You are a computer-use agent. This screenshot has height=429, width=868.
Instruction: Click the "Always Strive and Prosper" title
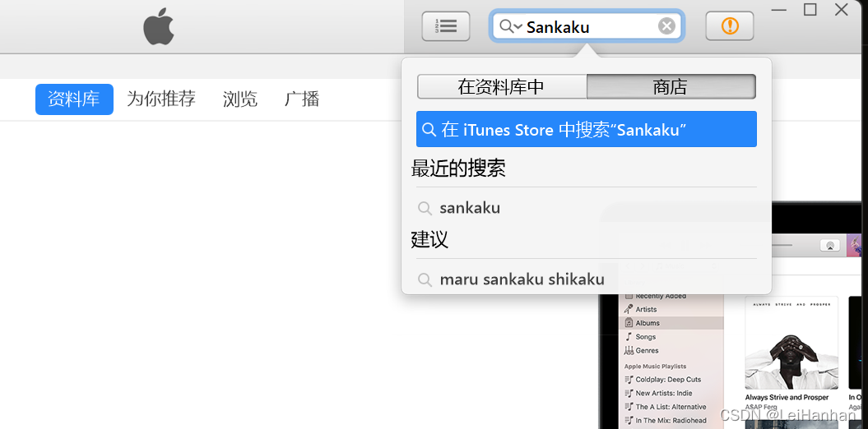(x=787, y=398)
